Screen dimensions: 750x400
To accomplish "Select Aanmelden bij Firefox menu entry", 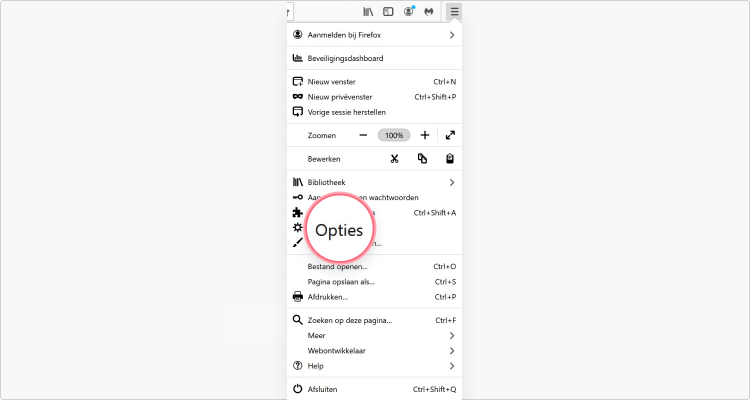I will point(374,35).
